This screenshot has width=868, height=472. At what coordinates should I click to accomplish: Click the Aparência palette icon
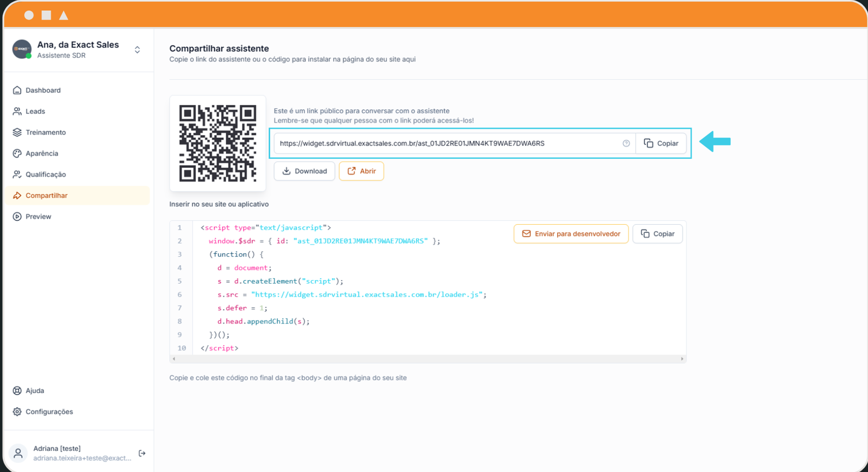click(17, 153)
